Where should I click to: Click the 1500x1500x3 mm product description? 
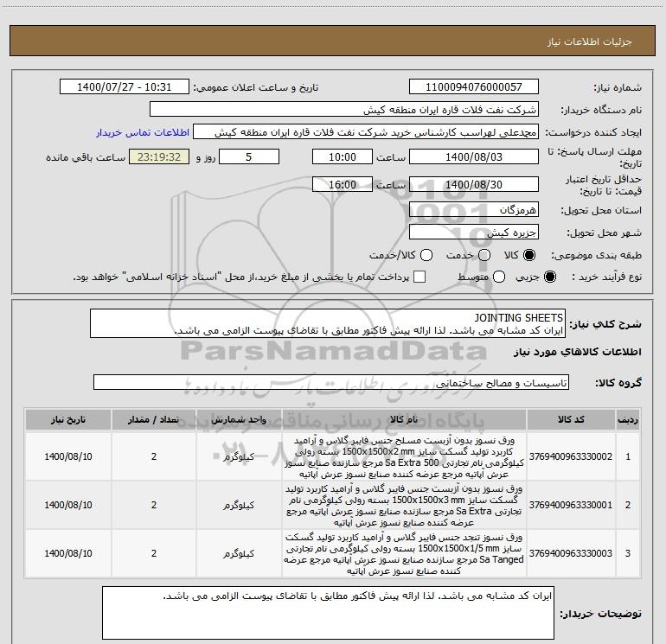click(404, 505)
